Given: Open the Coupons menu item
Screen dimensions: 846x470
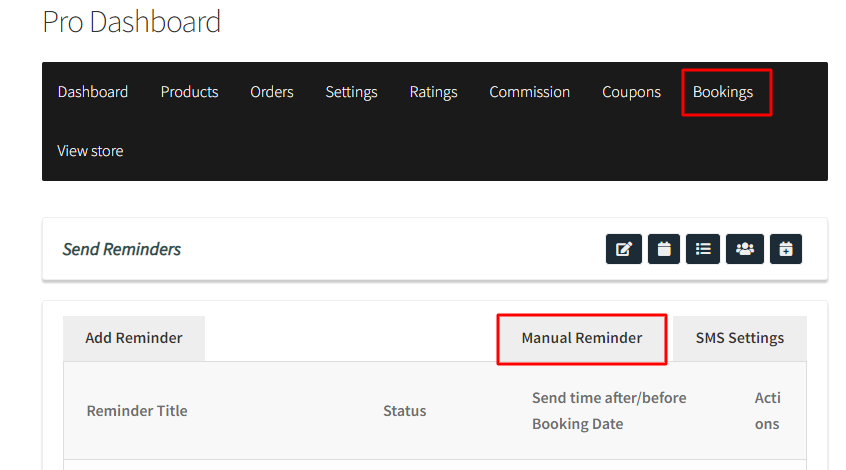Looking at the screenshot, I should click(631, 92).
